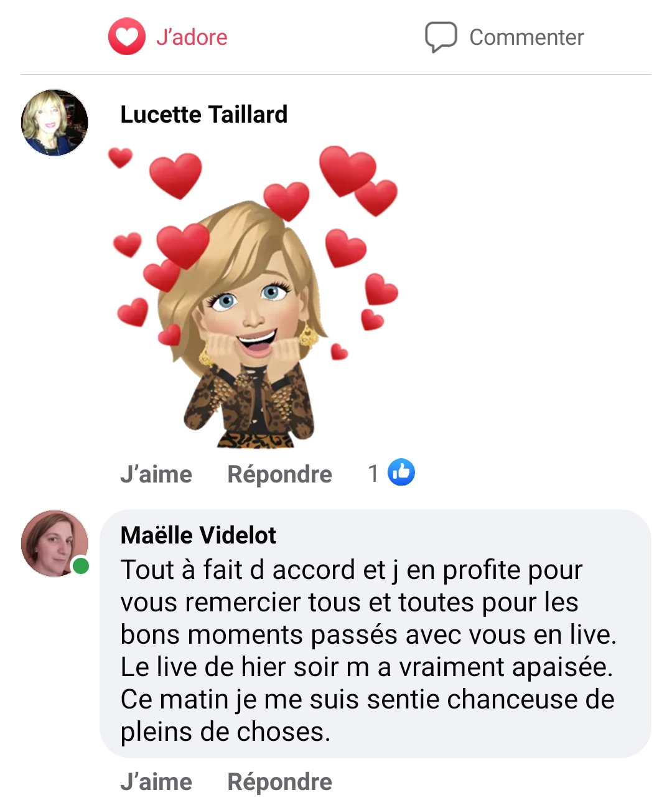Click the J'adore reaction label

pyautogui.click(x=192, y=37)
